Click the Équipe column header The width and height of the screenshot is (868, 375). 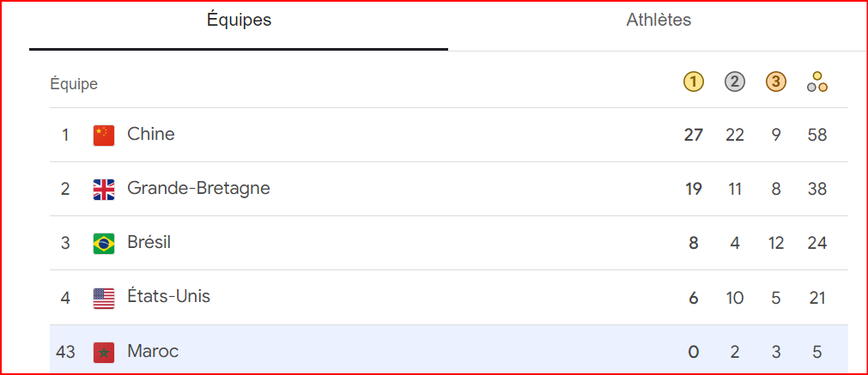[x=74, y=84]
